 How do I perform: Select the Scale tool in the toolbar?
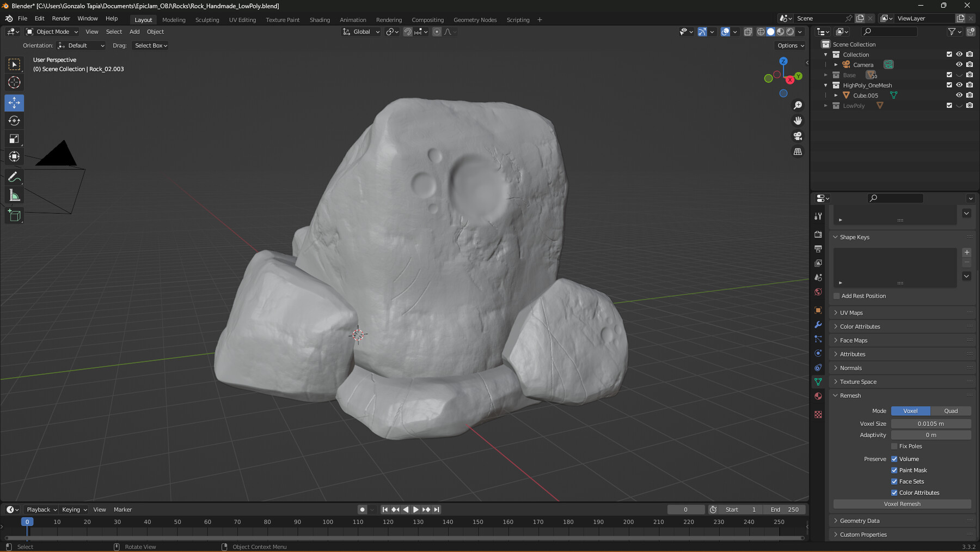click(15, 139)
